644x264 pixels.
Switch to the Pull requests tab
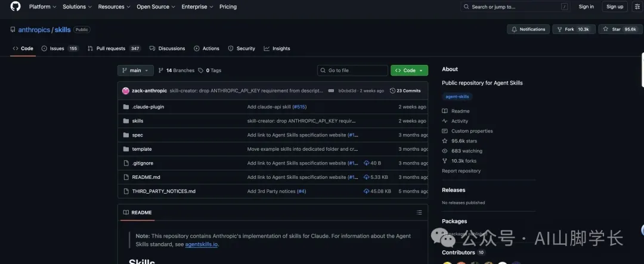114,48
